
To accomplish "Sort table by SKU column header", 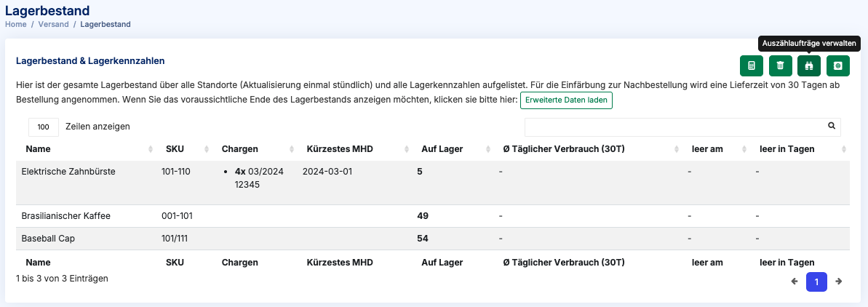I will coord(175,149).
